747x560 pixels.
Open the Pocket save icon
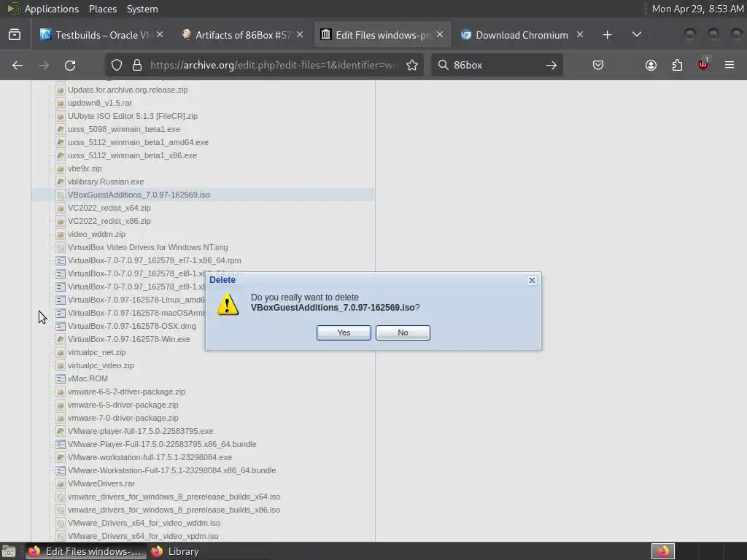598,65
